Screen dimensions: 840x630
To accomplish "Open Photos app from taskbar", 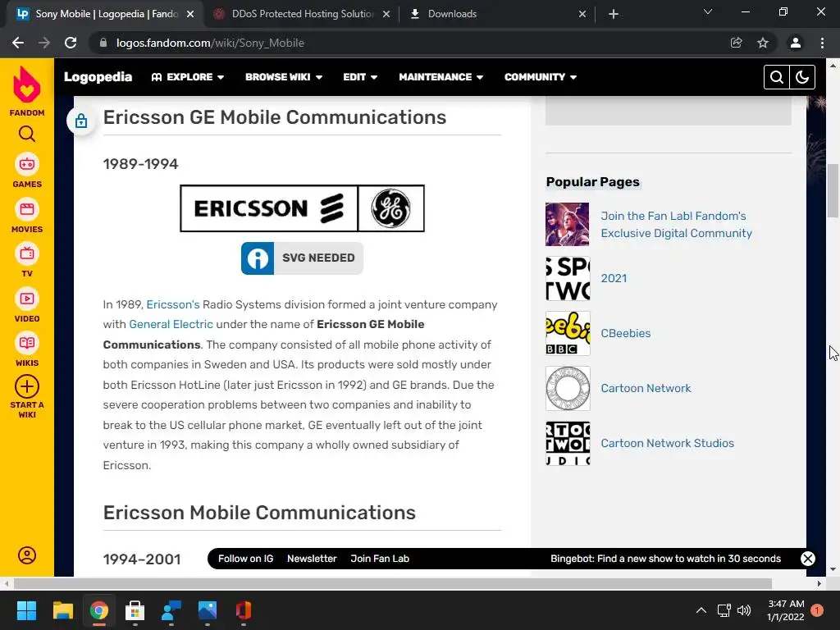I will click(x=208, y=610).
